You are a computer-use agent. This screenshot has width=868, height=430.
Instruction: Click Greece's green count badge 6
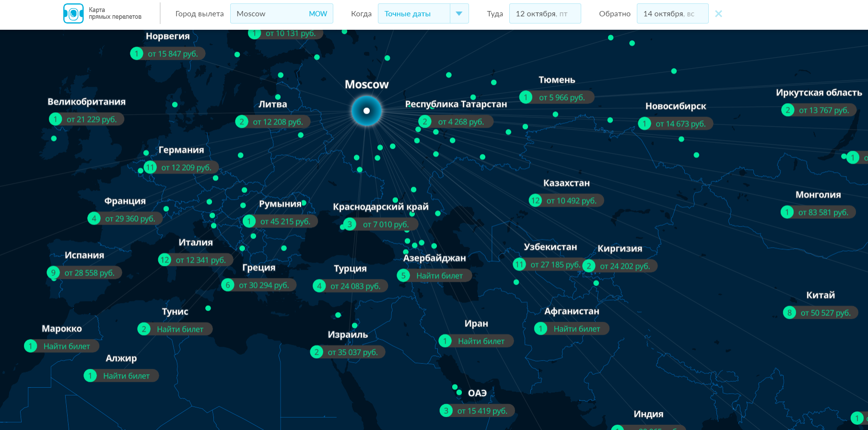click(x=228, y=285)
